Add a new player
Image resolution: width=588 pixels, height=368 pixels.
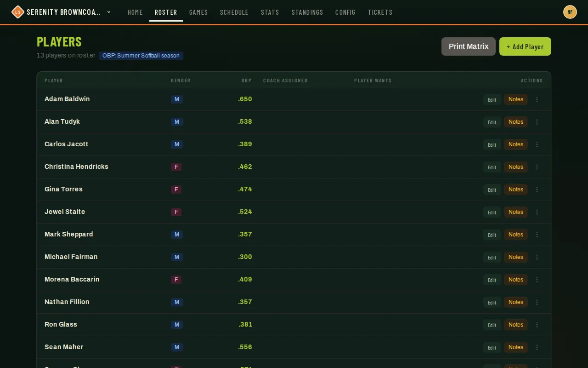tap(525, 46)
